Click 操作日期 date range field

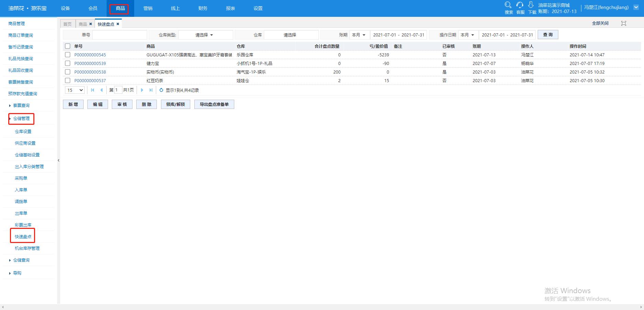coord(507,35)
